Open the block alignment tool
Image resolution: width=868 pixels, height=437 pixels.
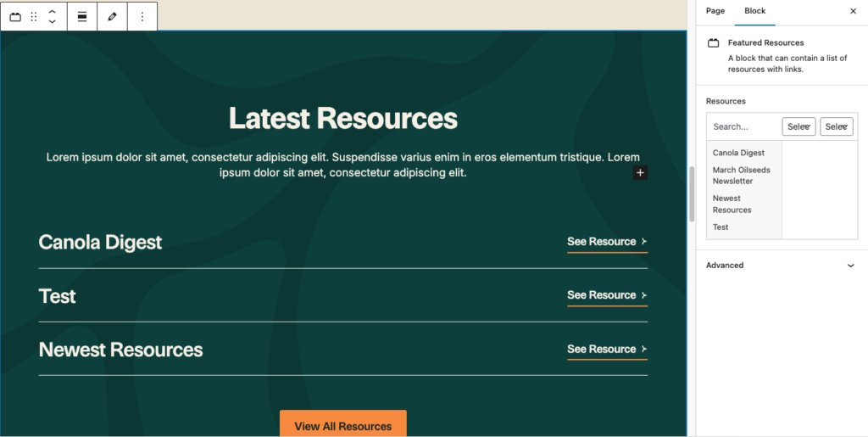point(82,17)
